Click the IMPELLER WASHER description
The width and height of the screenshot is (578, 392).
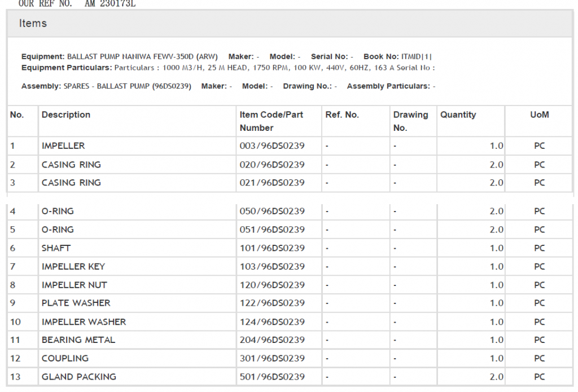[x=84, y=321]
